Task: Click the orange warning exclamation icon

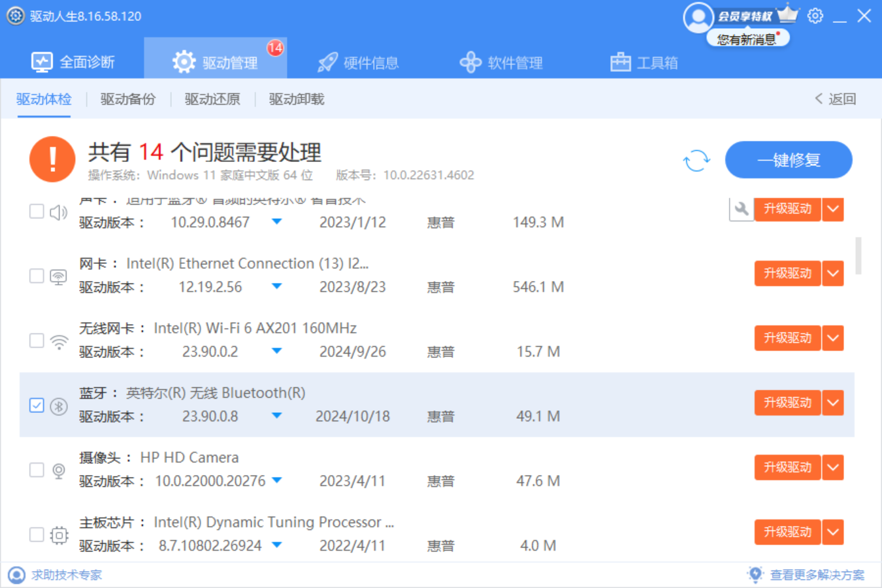Action: (x=52, y=159)
